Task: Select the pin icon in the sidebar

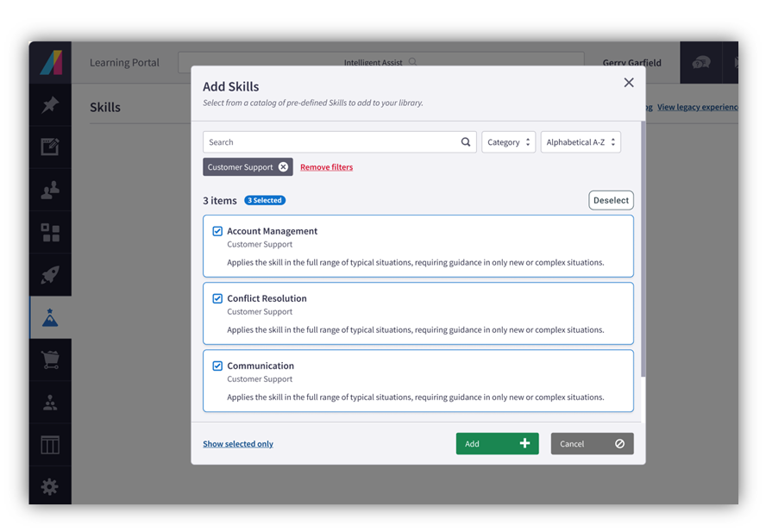Action: coord(50,106)
